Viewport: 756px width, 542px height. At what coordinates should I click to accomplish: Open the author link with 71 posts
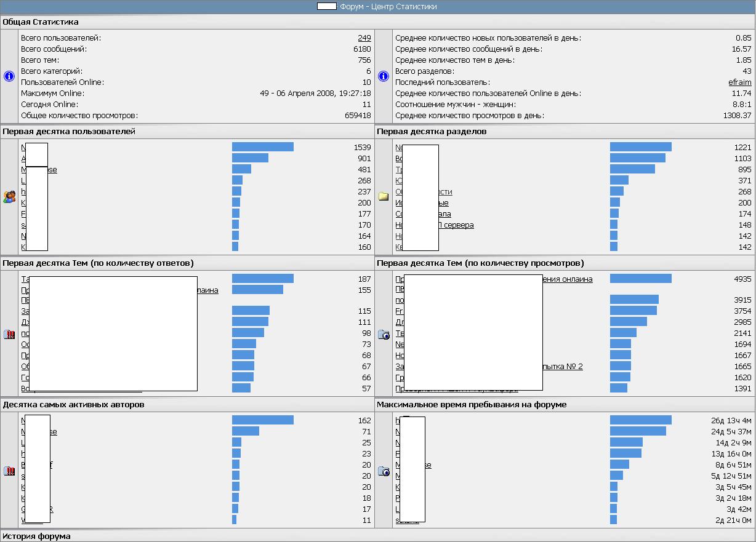tap(54, 432)
